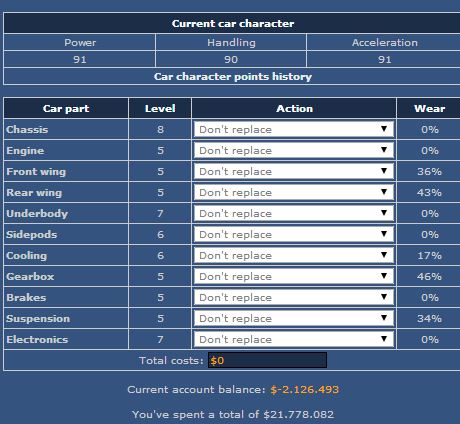Open the Brakes replace dropdown
The width and height of the screenshot is (460, 424).
[x=294, y=297]
